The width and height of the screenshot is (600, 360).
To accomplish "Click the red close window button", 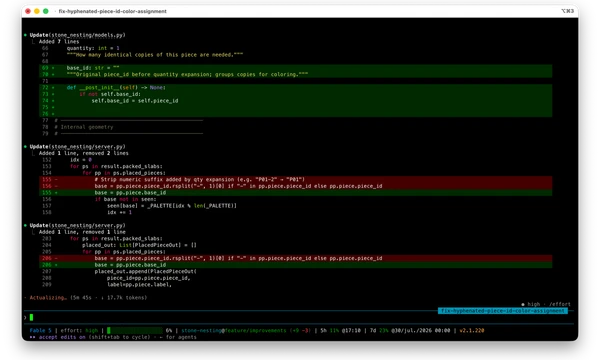I will pyautogui.click(x=28, y=11).
